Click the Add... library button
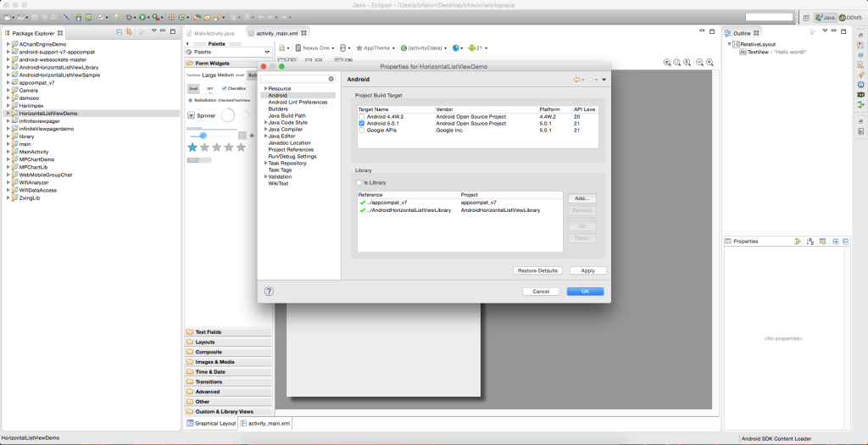Screen dimensions: 868x445 (x=581, y=198)
